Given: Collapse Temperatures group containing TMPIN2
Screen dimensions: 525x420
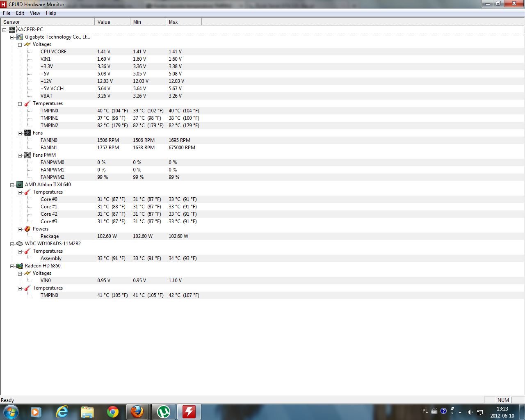Looking at the screenshot, I should (20, 104).
